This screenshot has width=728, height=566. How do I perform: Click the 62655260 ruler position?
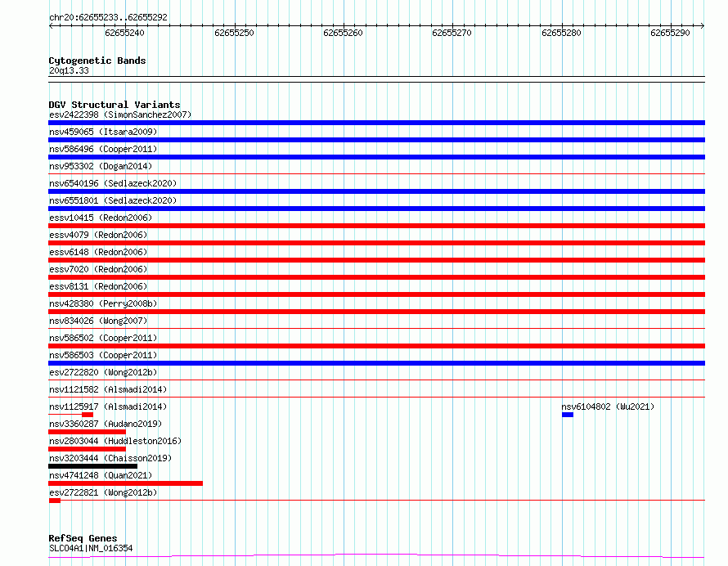tap(343, 33)
